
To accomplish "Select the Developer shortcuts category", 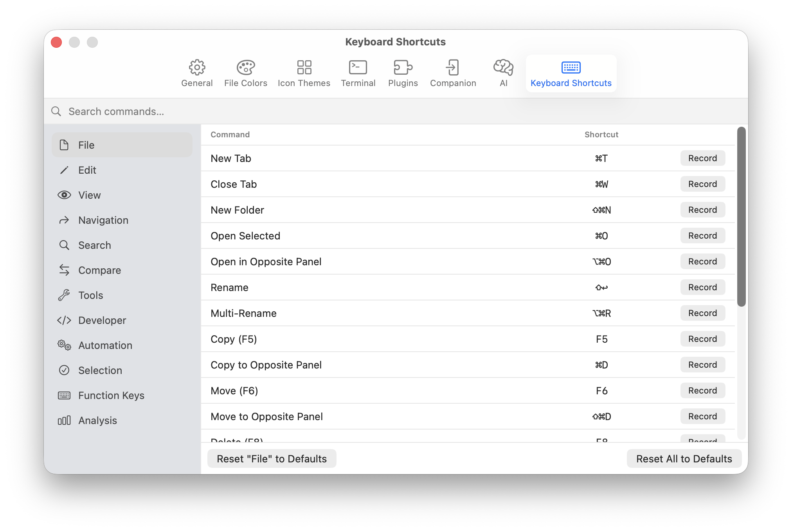I will pyautogui.click(x=102, y=320).
